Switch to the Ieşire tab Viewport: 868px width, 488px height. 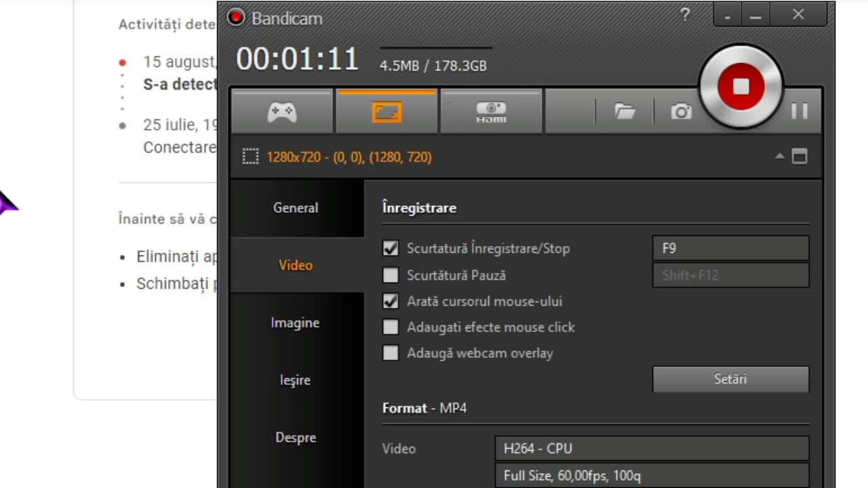pyautogui.click(x=296, y=380)
